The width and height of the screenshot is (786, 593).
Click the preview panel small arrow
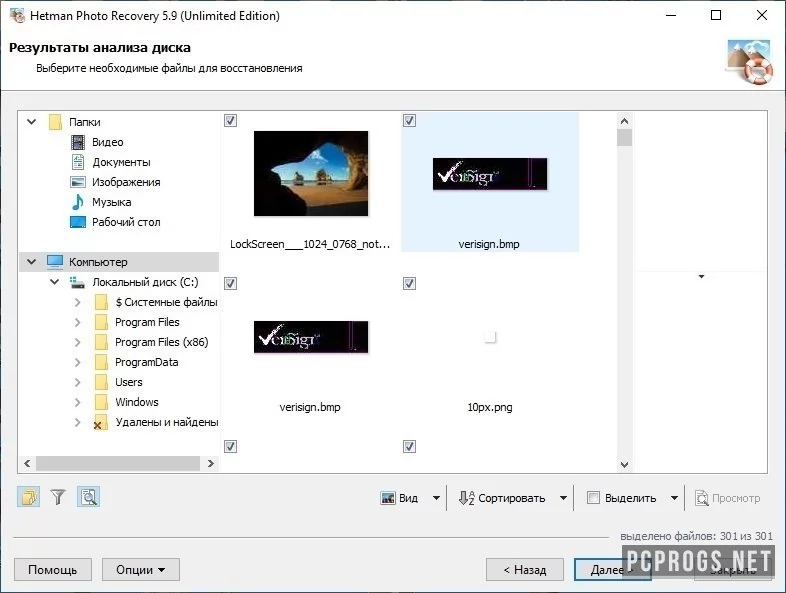(x=701, y=277)
